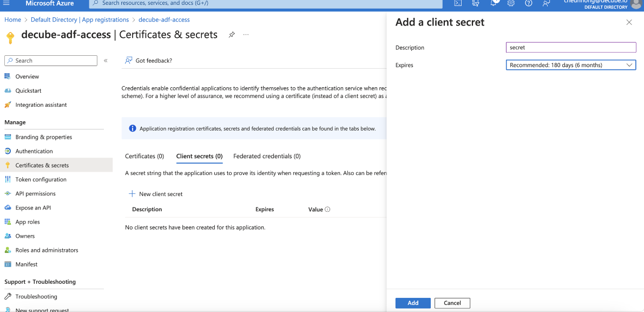Viewport: 644px width, 312px height.
Task: Pin decube-adf-access page with pin icon
Action: [x=232, y=35]
